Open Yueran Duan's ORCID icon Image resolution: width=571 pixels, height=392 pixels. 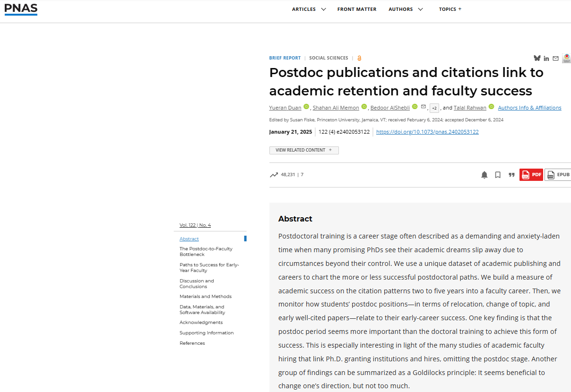[x=306, y=107]
